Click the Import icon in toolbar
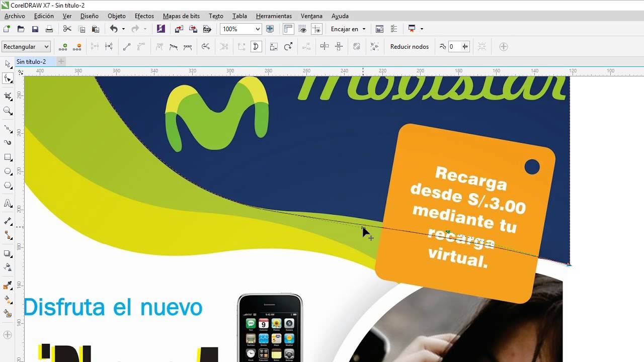 click(179, 29)
